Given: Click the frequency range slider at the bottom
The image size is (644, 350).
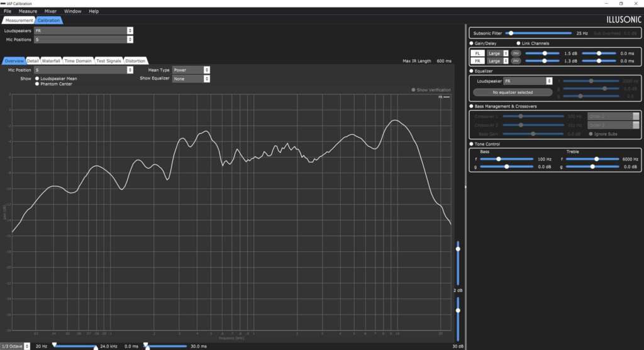Looking at the screenshot, I should point(75,346).
